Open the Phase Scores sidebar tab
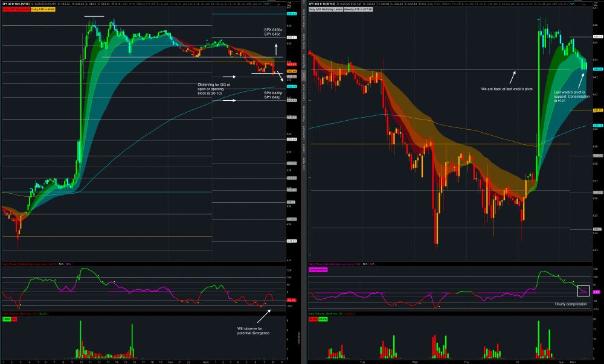 coord(304,113)
